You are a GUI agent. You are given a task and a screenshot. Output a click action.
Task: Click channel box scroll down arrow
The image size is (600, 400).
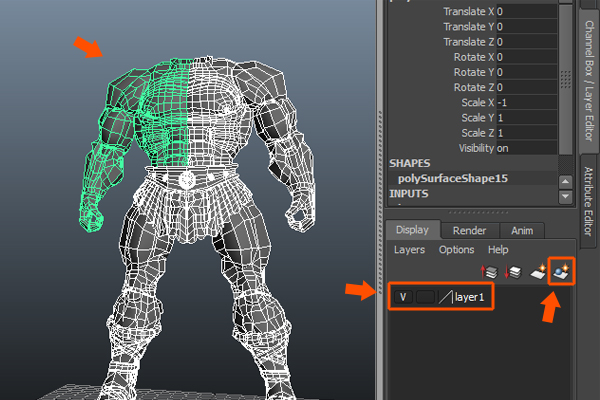(568, 198)
